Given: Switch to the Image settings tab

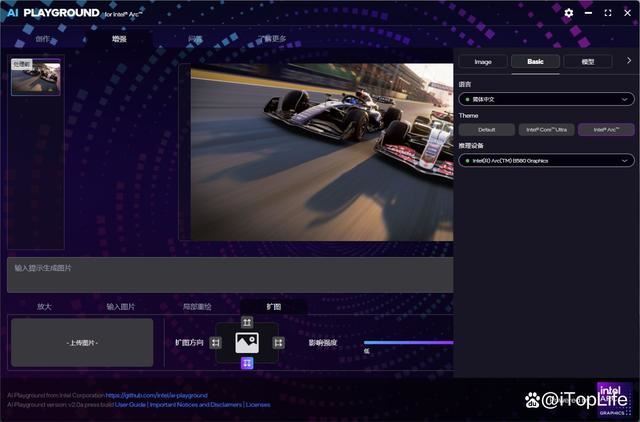Looking at the screenshot, I should (x=483, y=61).
